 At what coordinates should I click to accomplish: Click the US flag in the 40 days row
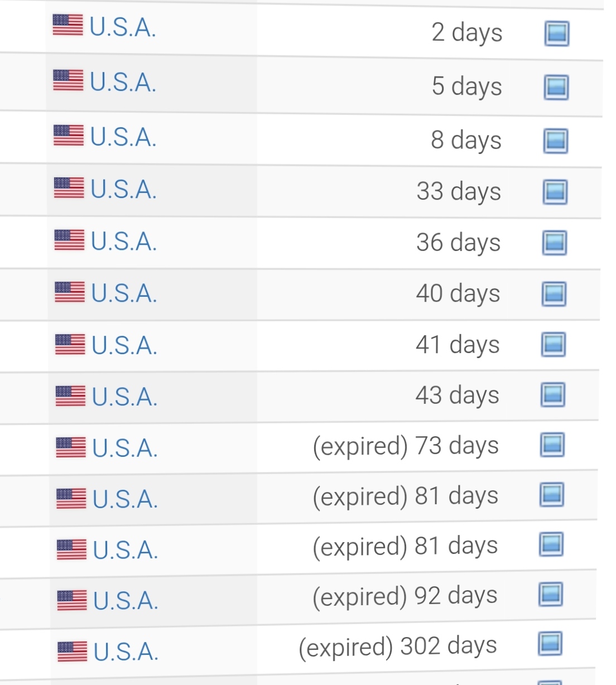point(70,292)
